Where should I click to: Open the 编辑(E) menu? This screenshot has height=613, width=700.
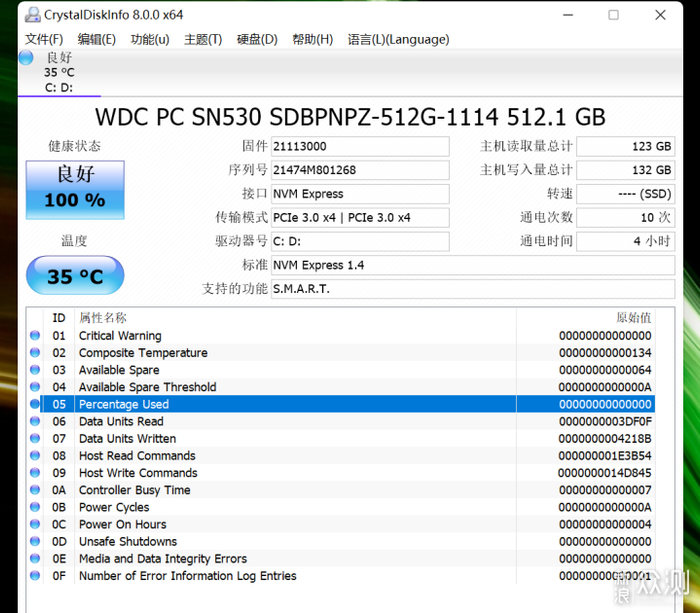[x=96, y=39]
